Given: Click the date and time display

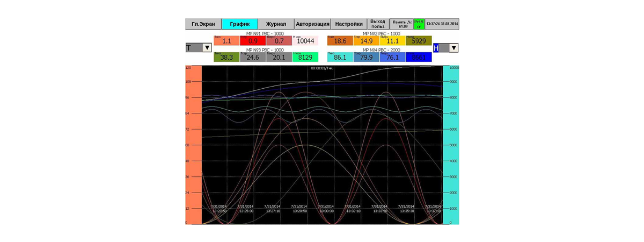Looking at the screenshot, I should (442, 24).
